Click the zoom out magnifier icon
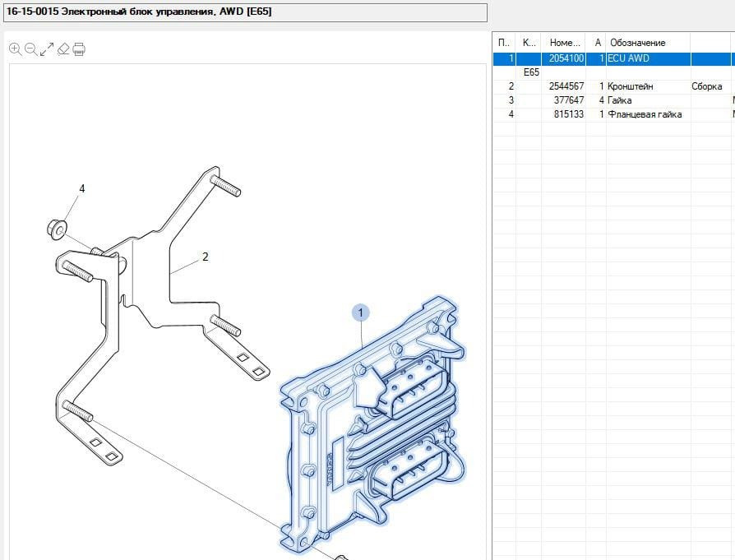The image size is (735, 560). 30,49
